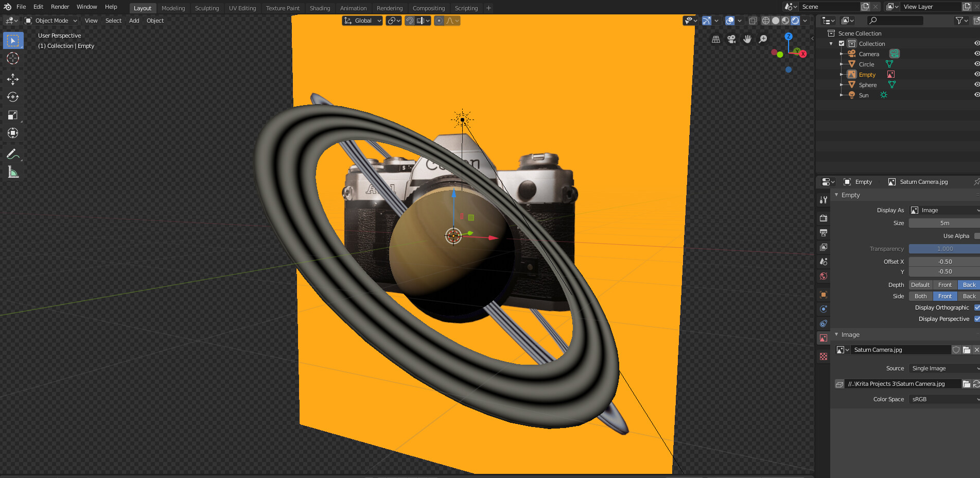The width and height of the screenshot is (980, 478).
Task: Toggle the snapping magnet
Action: tap(410, 21)
